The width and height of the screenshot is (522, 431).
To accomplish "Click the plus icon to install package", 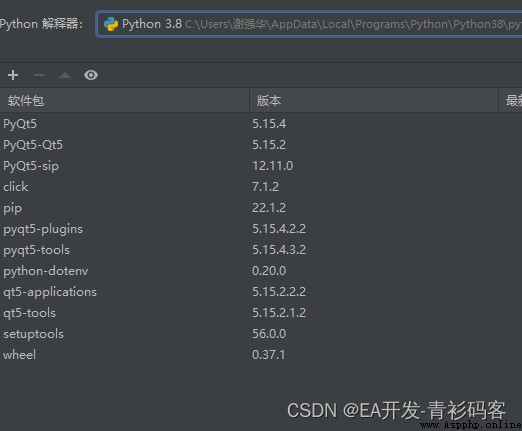I will pos(13,75).
